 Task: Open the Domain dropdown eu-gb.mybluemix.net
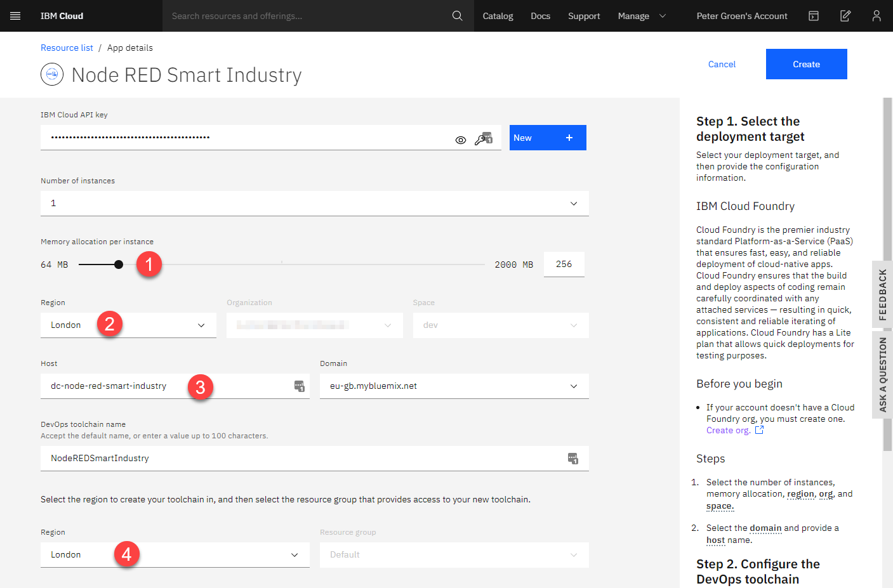[x=454, y=386]
